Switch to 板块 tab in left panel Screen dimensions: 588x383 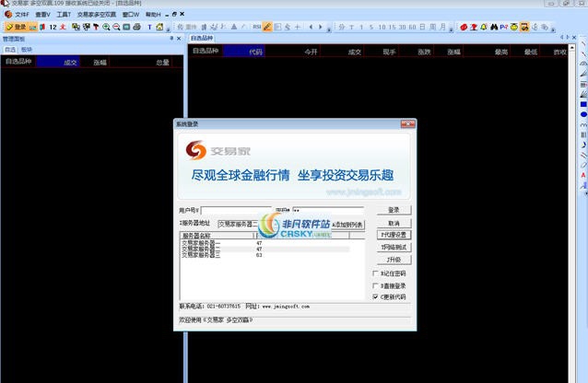pos(26,50)
